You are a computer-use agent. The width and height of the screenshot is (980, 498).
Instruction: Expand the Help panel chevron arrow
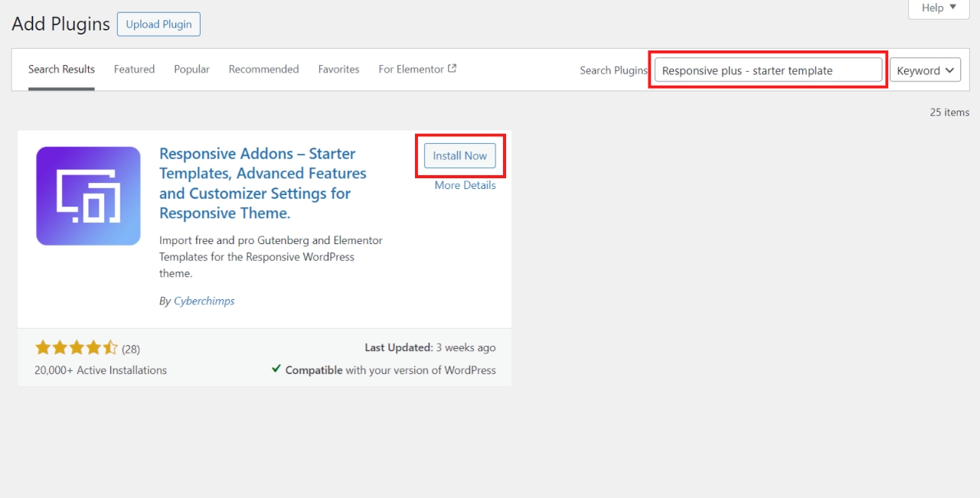pyautogui.click(x=952, y=8)
